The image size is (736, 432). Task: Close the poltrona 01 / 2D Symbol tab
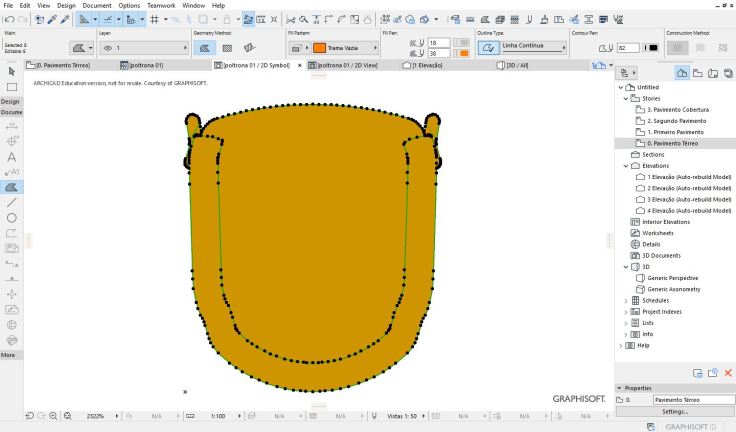pos(299,65)
